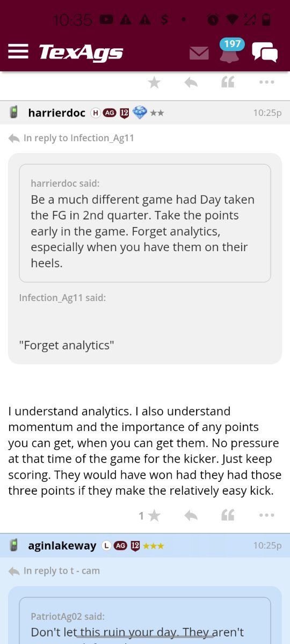The width and height of the screenshot is (290, 644).
Task: Open more options on harrierdoc's post
Action: click(x=266, y=516)
